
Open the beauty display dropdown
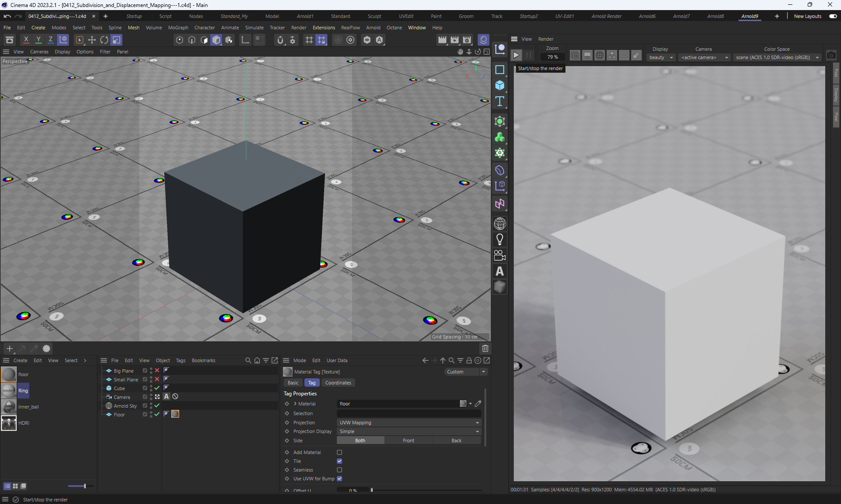point(661,57)
